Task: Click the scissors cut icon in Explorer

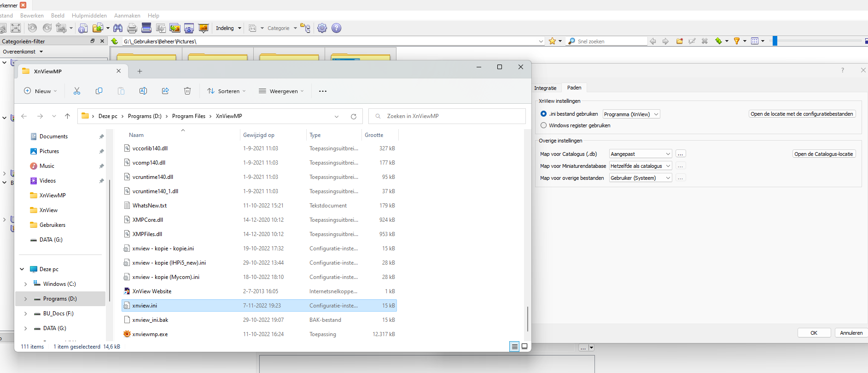Action: coord(77,91)
